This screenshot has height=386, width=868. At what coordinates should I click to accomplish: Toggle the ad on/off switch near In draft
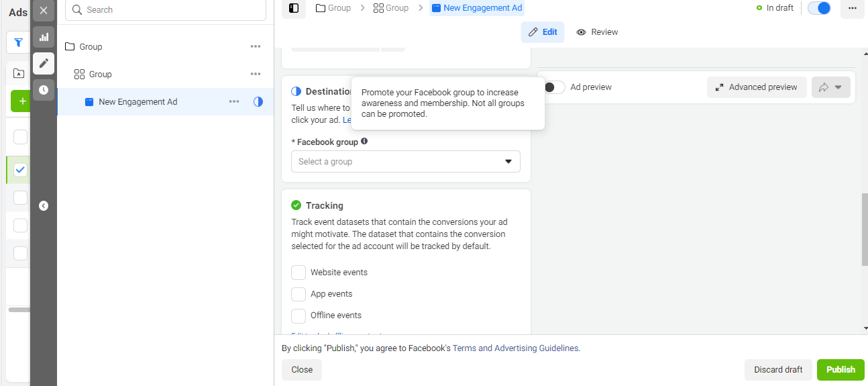click(x=819, y=8)
